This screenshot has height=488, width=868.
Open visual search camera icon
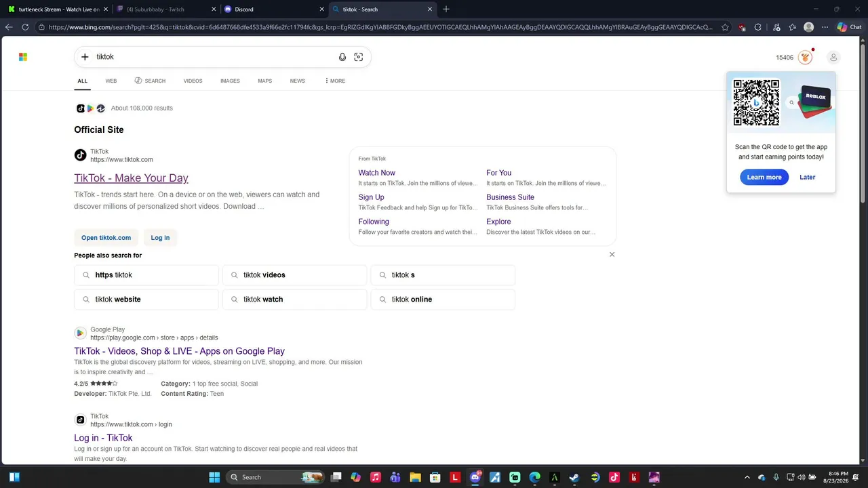(x=359, y=57)
